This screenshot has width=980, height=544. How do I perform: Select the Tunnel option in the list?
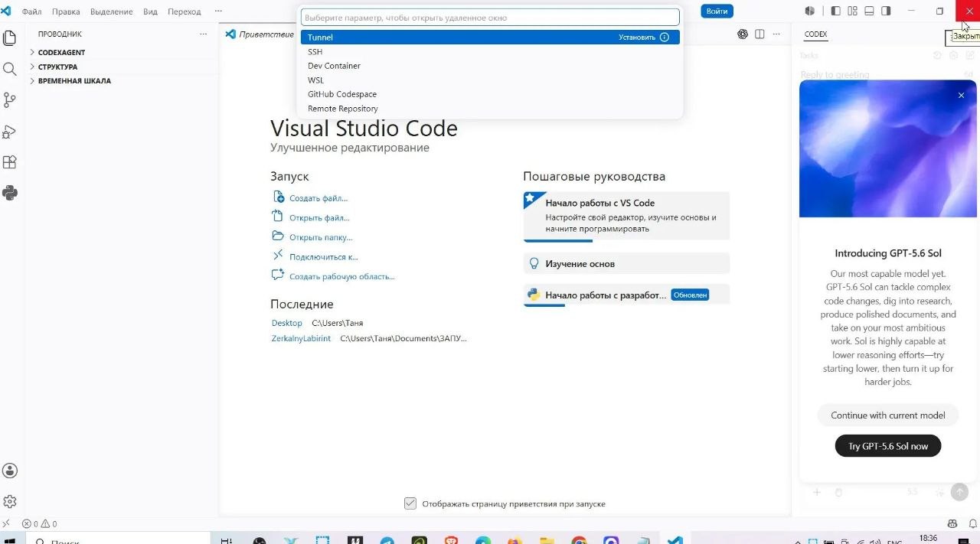(490, 37)
